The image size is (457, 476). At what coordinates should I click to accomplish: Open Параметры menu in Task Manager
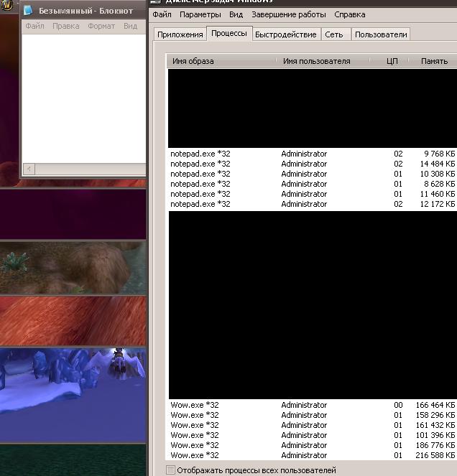(200, 14)
